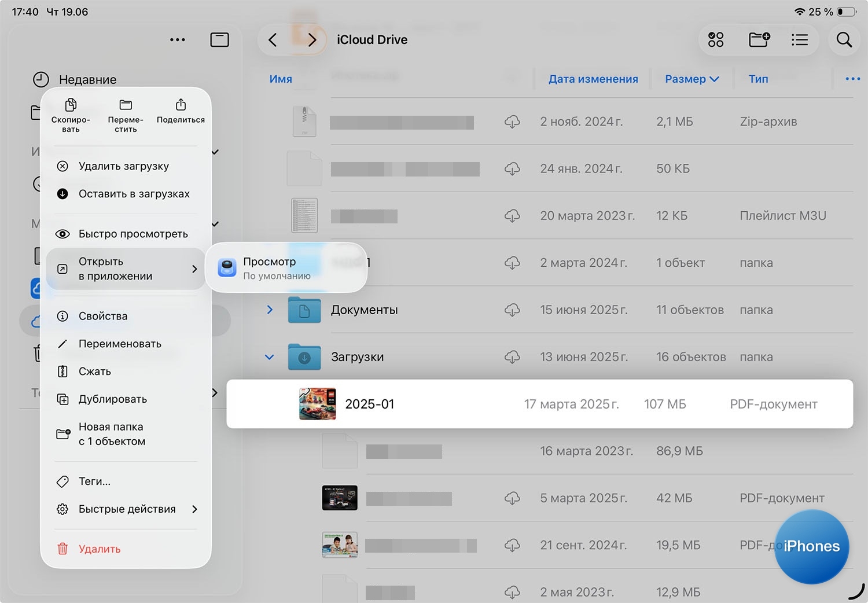Open with Просмотр app
The image size is (868, 603).
(x=286, y=268)
